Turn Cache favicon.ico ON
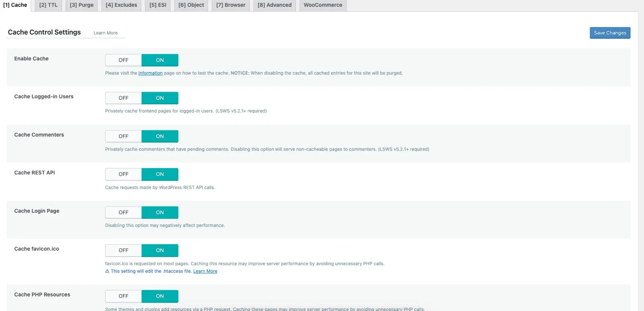The width and height of the screenshot is (644, 311). point(160,250)
